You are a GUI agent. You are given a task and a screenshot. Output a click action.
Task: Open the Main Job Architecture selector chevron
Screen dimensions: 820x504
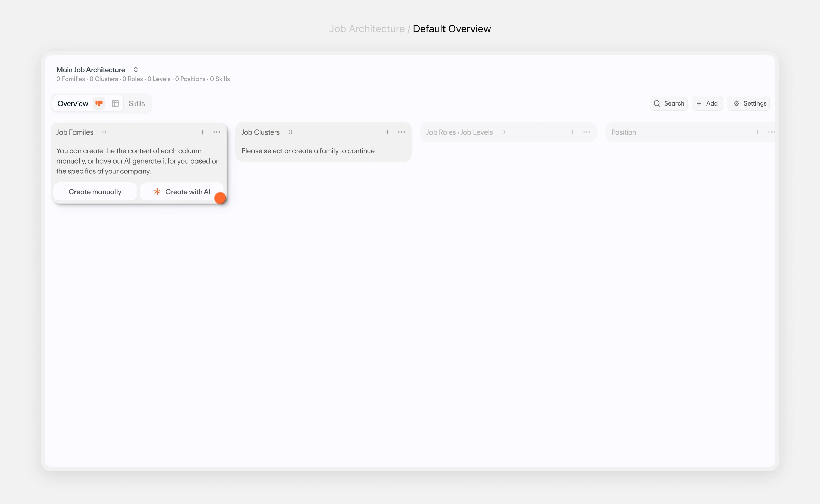pos(136,70)
